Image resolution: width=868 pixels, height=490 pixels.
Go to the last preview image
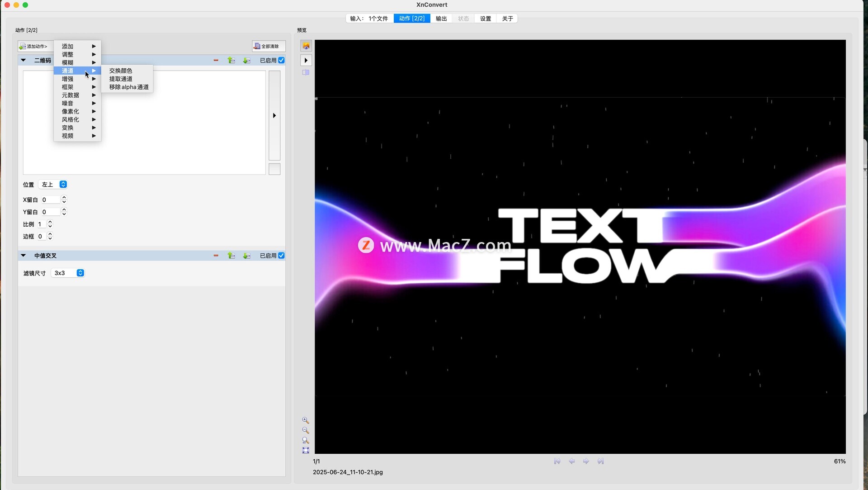[600, 461]
